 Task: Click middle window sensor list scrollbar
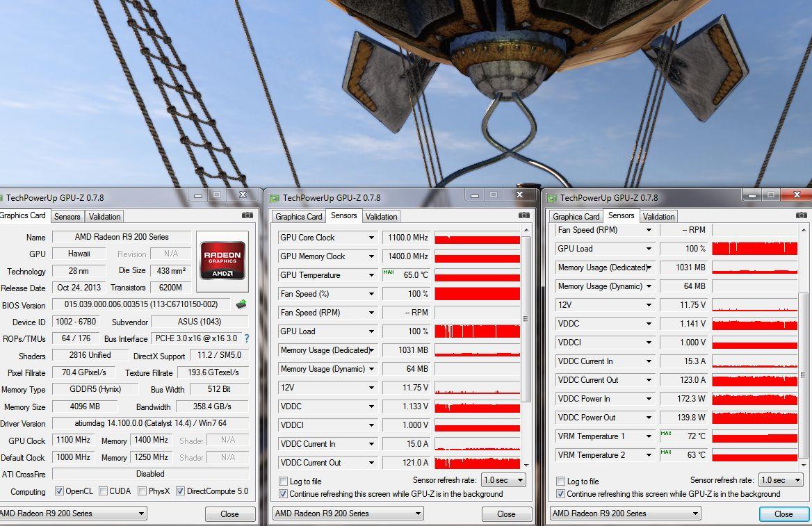pos(526,318)
